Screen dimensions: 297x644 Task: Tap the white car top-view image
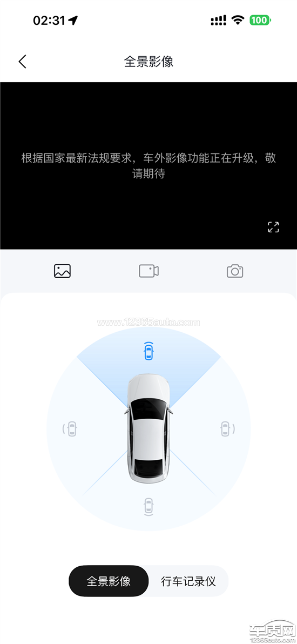(x=148, y=428)
